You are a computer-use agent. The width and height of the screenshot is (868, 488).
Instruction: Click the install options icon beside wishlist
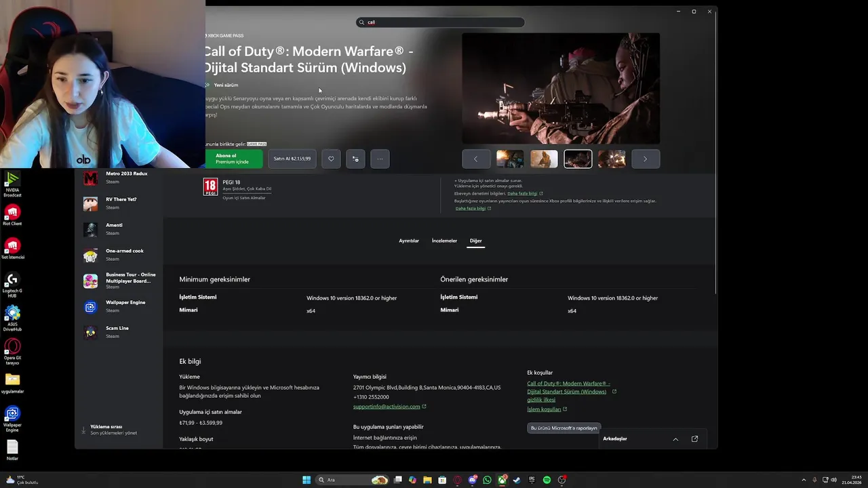click(x=355, y=159)
